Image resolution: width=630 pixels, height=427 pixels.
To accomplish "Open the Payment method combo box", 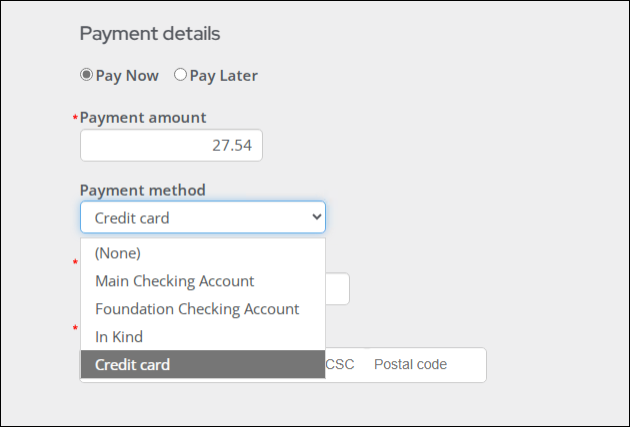I will (x=202, y=217).
